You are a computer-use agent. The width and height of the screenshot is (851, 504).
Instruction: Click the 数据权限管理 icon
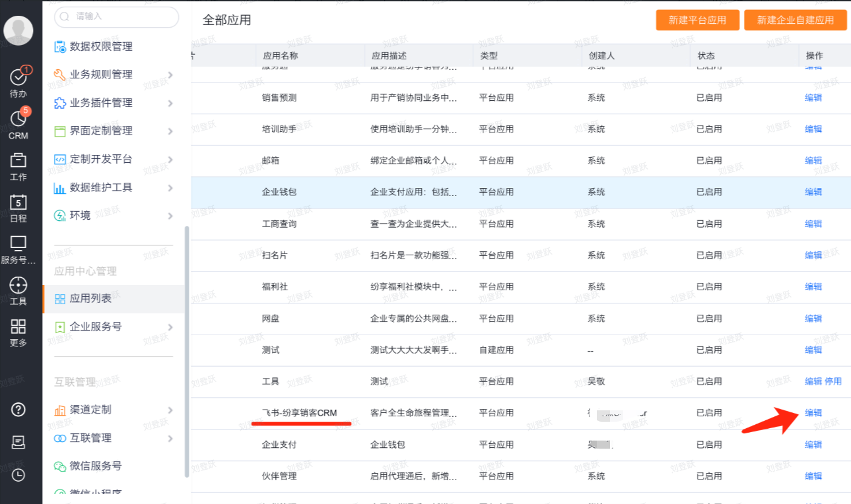(x=60, y=47)
